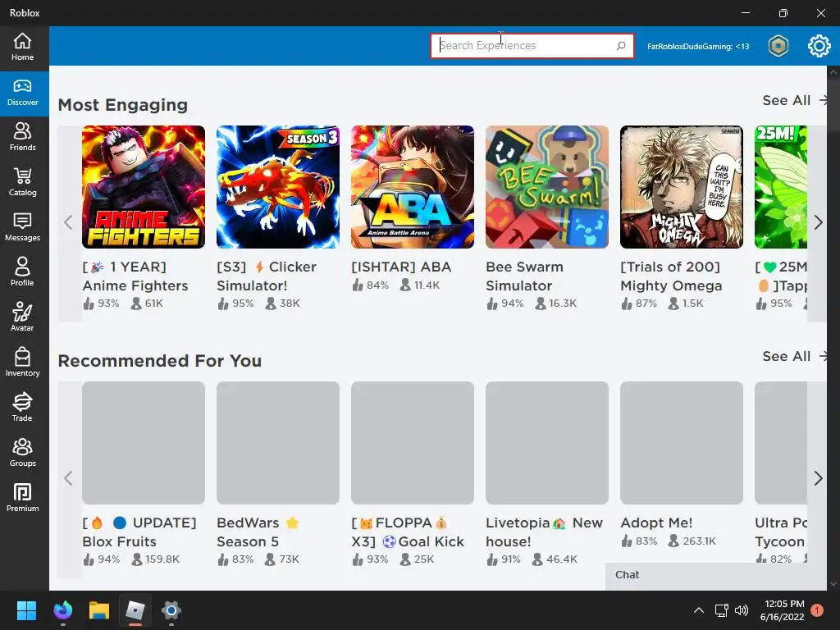Go to the Profile page
This screenshot has width=840, height=630.
tap(22, 272)
